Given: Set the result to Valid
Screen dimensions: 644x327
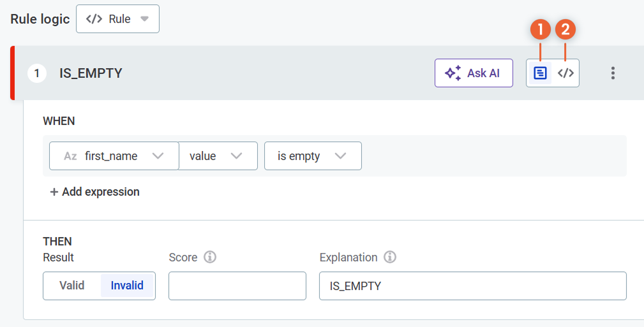Looking at the screenshot, I should [x=72, y=286].
